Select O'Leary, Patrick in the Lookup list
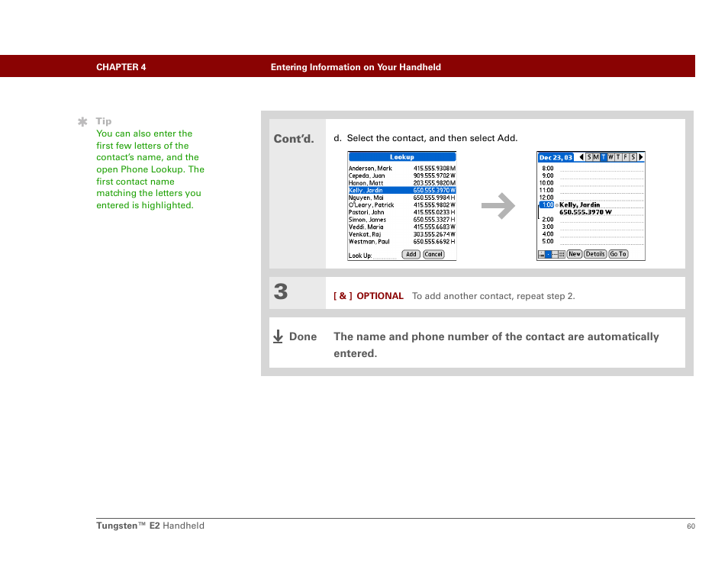Viewport: 728px width, 563px height. click(402, 205)
